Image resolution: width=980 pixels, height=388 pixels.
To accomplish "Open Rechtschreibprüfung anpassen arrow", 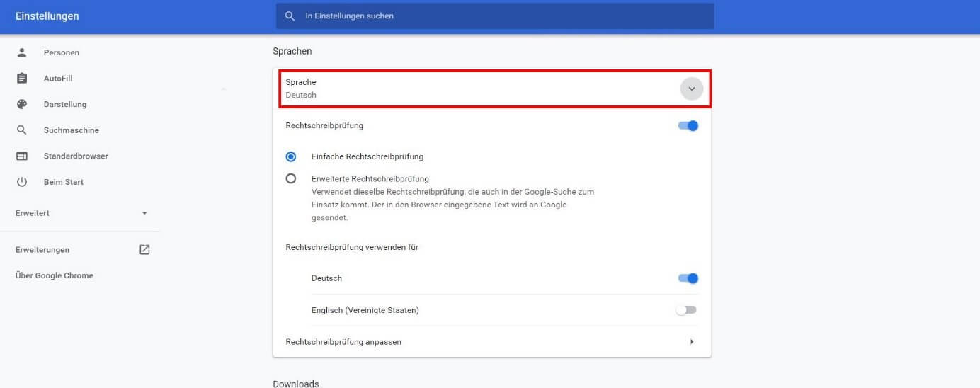I will 692,342.
